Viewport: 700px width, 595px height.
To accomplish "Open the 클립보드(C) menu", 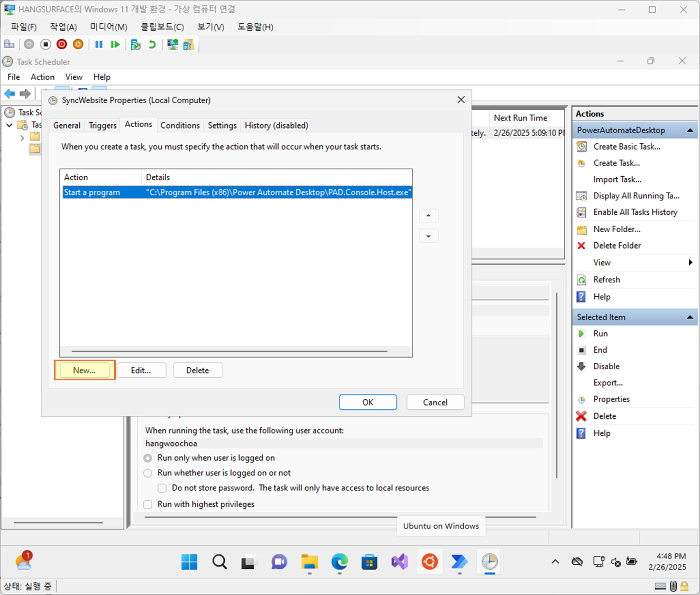I will coord(162,26).
